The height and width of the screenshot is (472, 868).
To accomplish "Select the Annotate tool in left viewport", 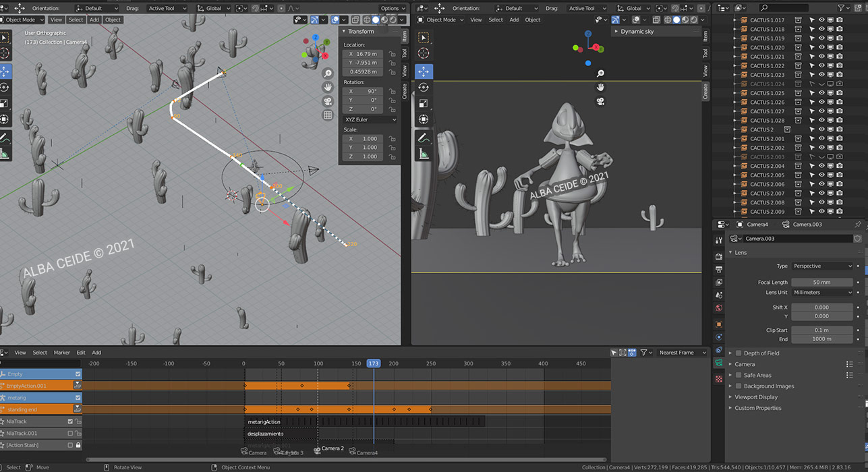I will (x=5, y=138).
